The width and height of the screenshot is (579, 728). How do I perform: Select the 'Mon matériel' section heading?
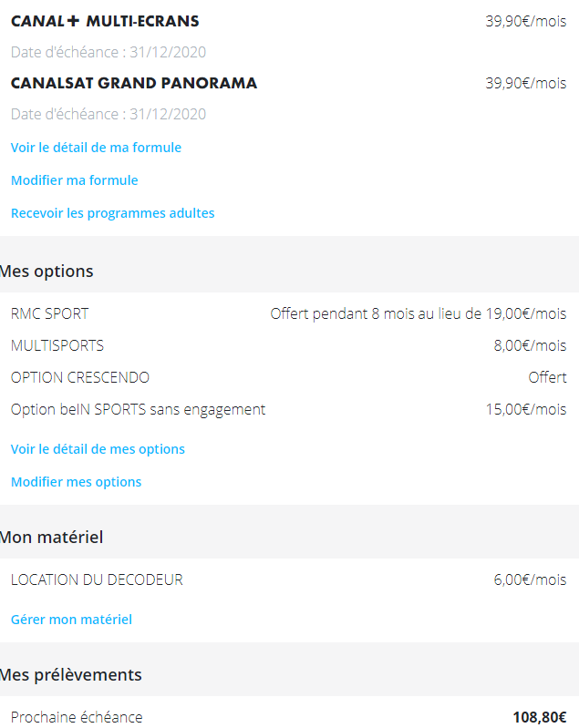(x=52, y=537)
